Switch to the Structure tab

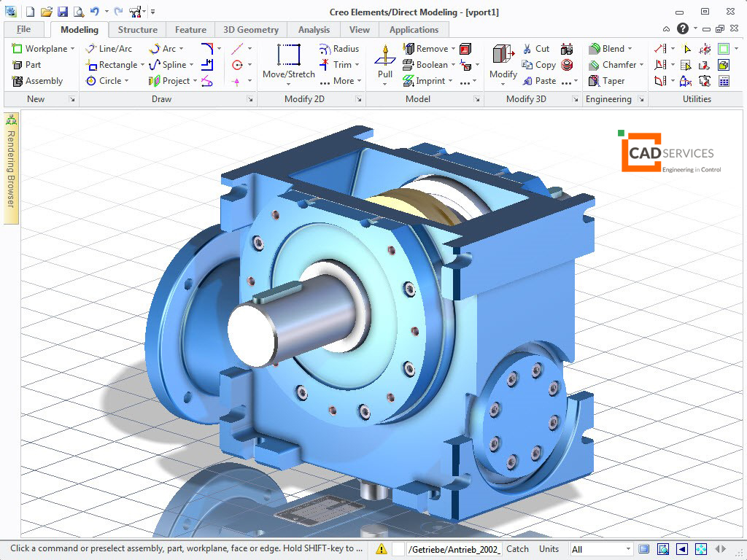click(x=137, y=29)
